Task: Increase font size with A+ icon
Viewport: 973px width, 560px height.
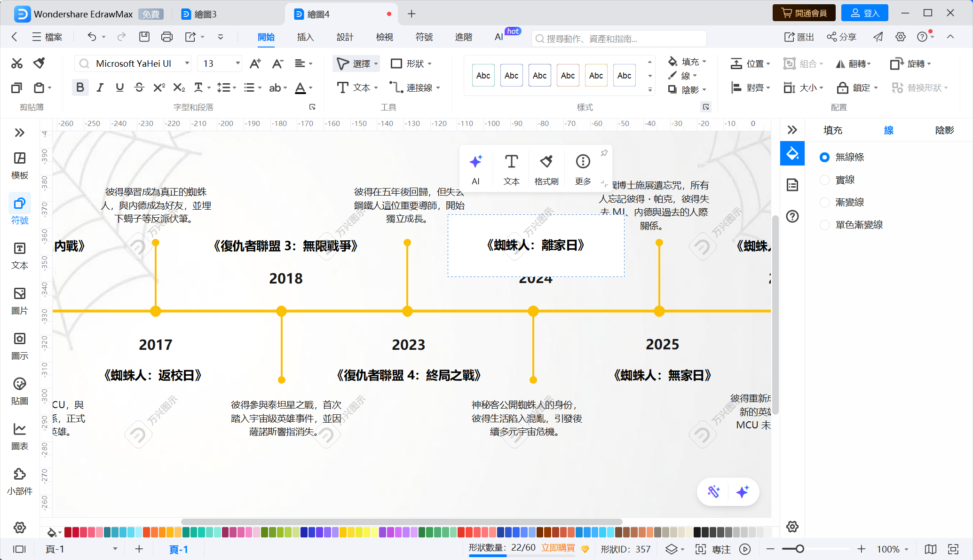Action: tap(255, 63)
